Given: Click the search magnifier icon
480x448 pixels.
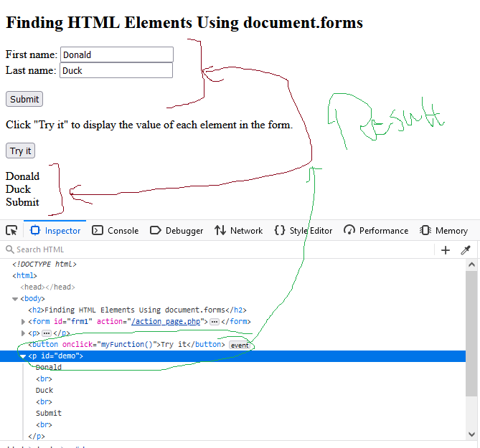Looking at the screenshot, I should click(x=10, y=249).
